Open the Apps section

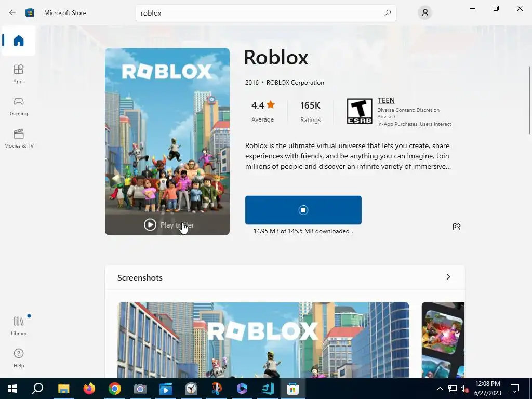[x=19, y=74]
